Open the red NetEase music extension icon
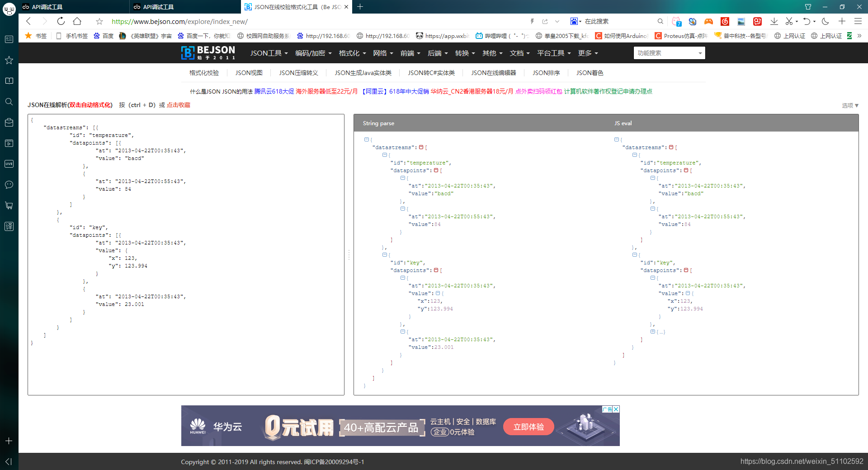Image resolution: width=868 pixels, height=470 pixels. 725,21
